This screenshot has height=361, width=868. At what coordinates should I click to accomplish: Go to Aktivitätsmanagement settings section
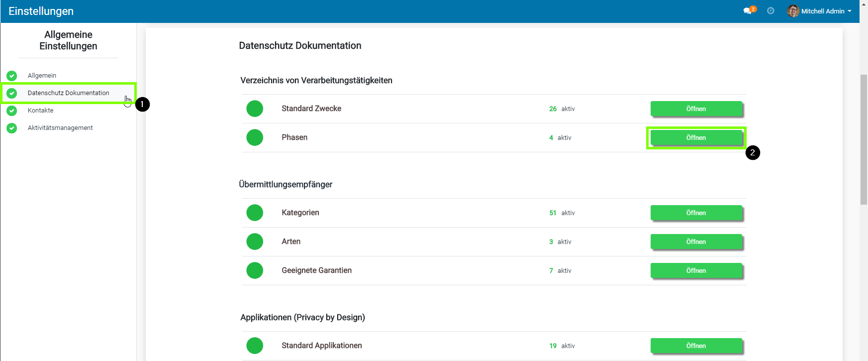[60, 128]
